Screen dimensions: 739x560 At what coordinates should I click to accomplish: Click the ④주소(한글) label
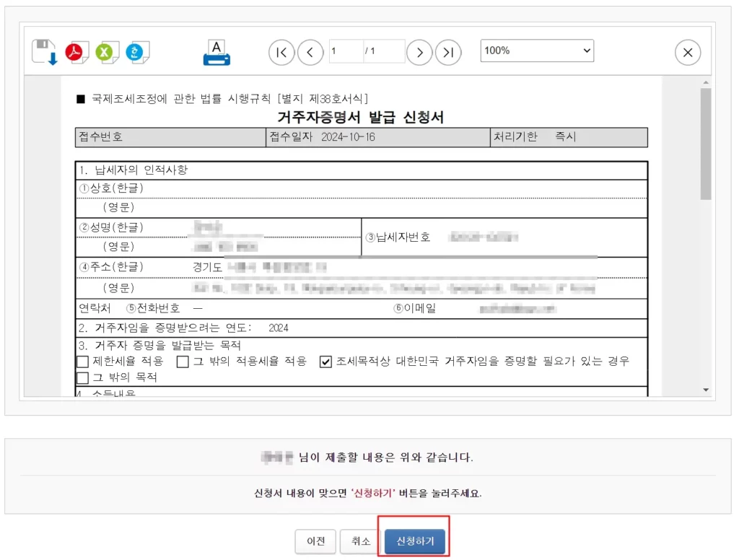click(111, 267)
